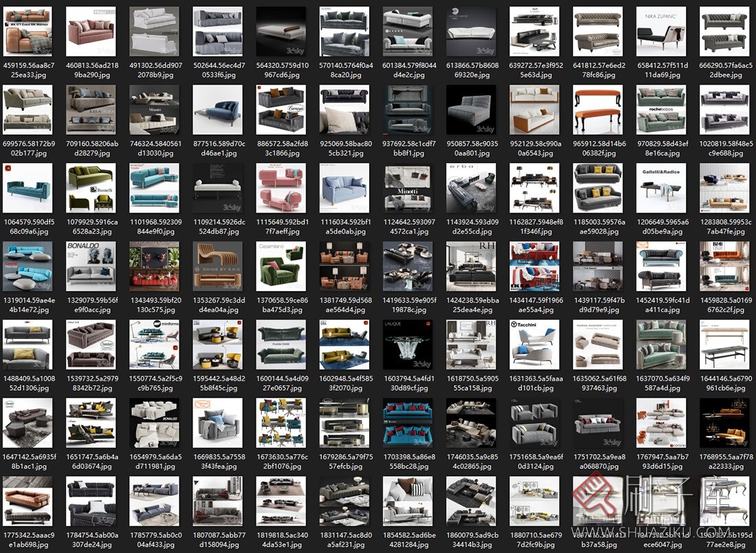
Task: Click the filename 1116034.592bf1a5de0ab.jpg
Action: pos(344,227)
